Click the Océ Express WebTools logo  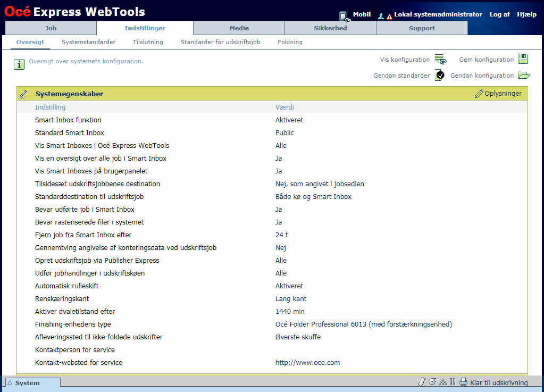[x=74, y=12]
